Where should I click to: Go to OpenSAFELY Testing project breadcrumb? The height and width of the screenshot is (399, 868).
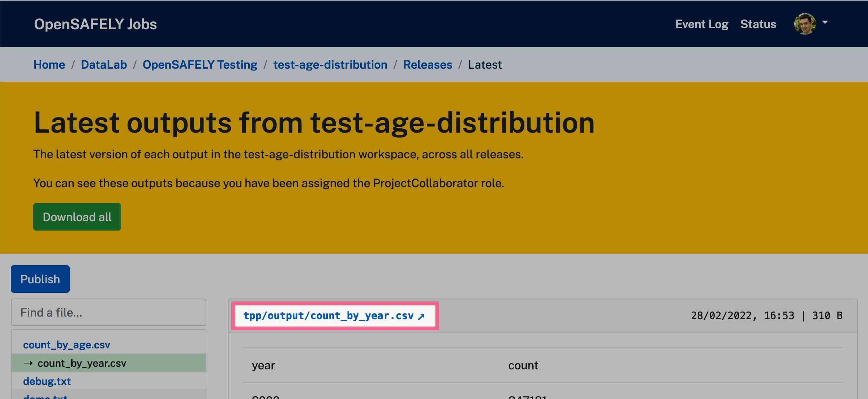coord(200,64)
